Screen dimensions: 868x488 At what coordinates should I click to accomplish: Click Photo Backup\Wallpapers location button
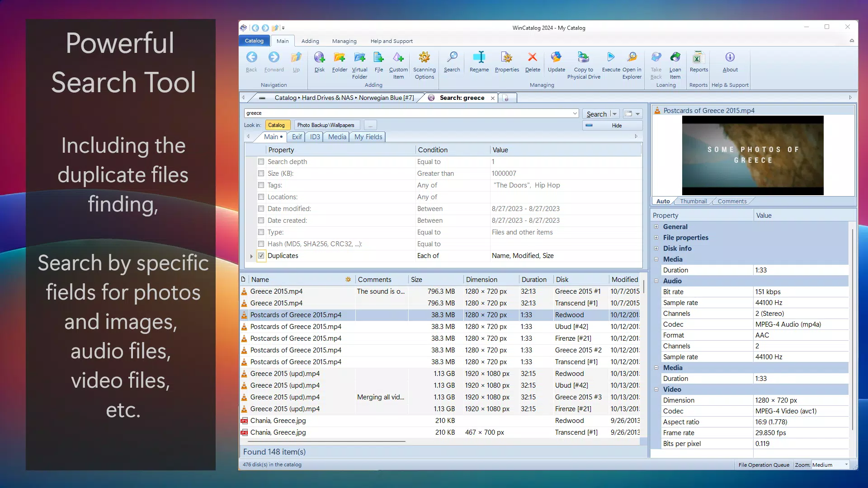(x=326, y=125)
